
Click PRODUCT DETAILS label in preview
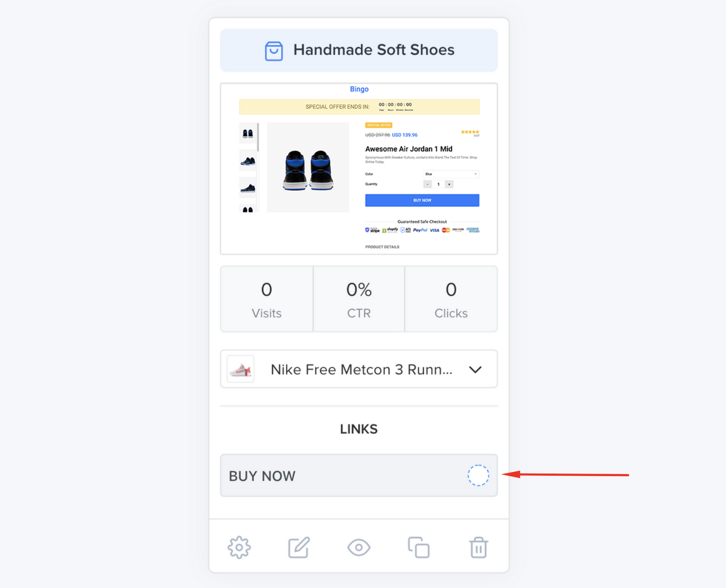pyautogui.click(x=382, y=247)
